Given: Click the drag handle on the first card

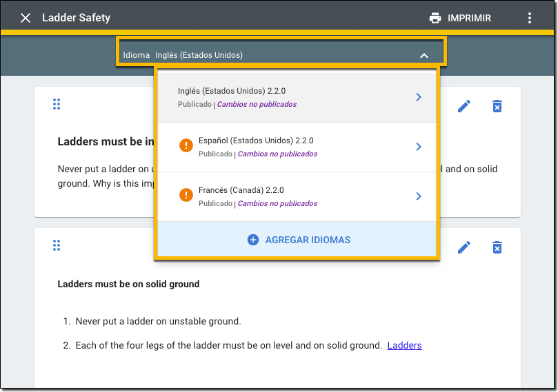Looking at the screenshot, I should point(57,104).
